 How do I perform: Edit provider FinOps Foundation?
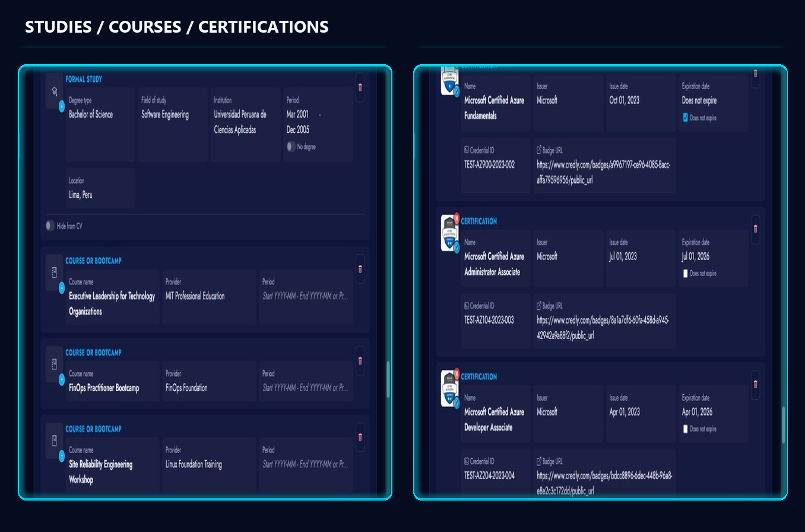(x=209, y=381)
